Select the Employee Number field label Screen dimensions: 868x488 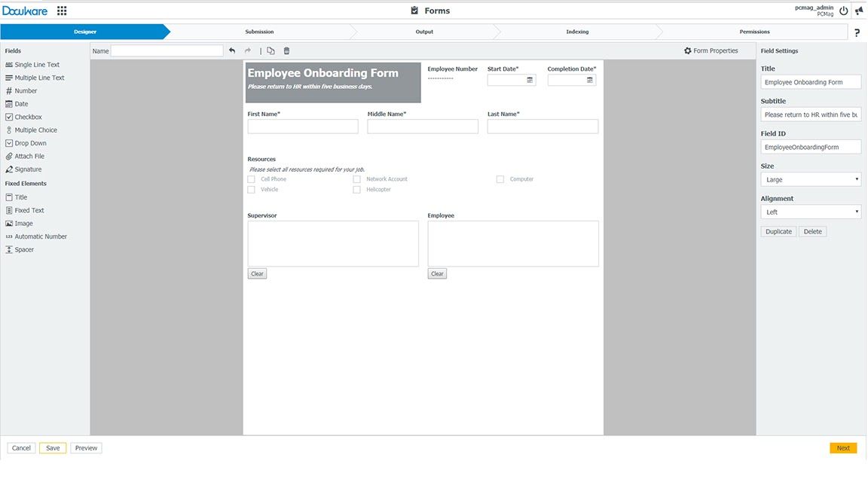pyautogui.click(x=452, y=69)
